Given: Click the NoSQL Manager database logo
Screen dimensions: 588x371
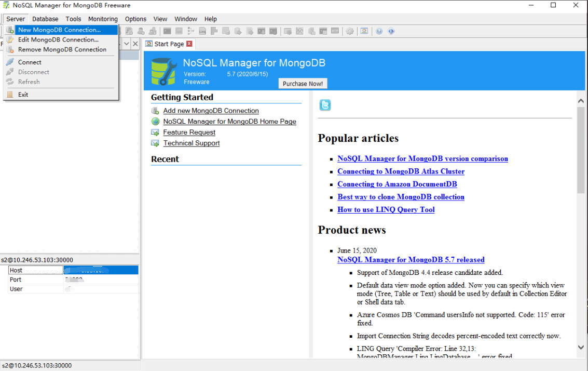Looking at the screenshot, I should click(163, 71).
